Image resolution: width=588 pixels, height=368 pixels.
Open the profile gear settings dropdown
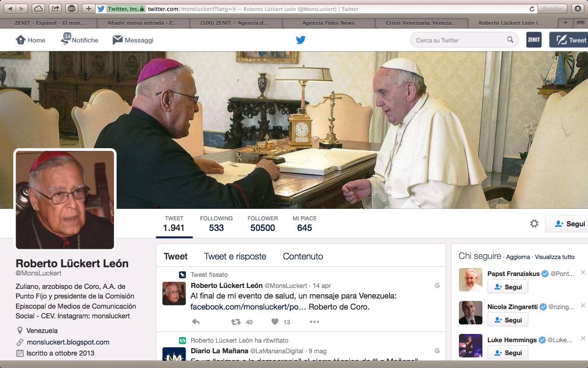click(x=534, y=224)
